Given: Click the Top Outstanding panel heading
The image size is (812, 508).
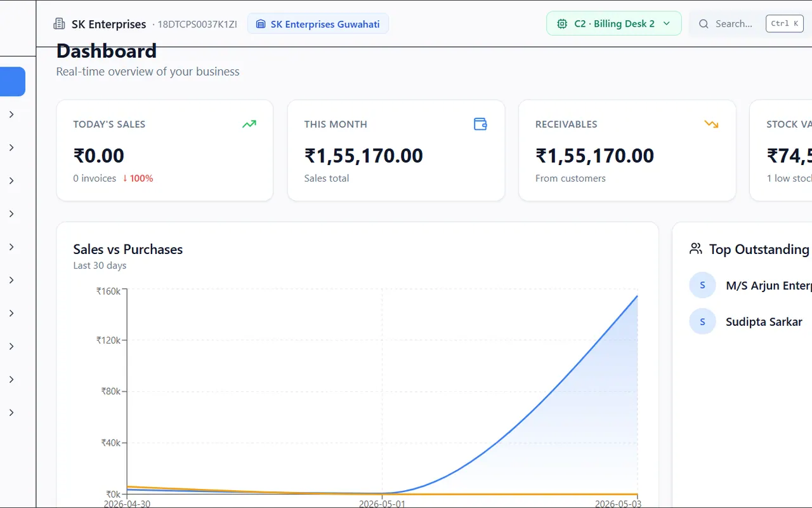Looking at the screenshot, I should (x=759, y=250).
